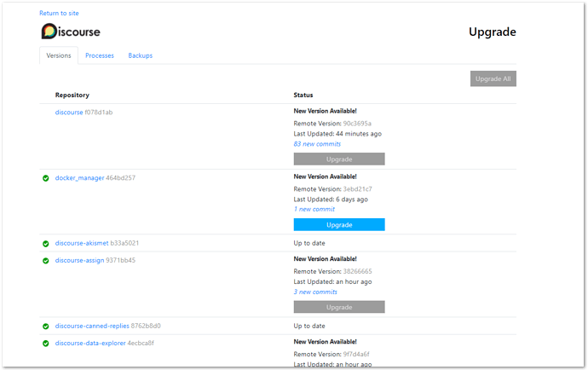Open the discourse-assign repository link
Screen dimensions: 588x370
(79, 260)
